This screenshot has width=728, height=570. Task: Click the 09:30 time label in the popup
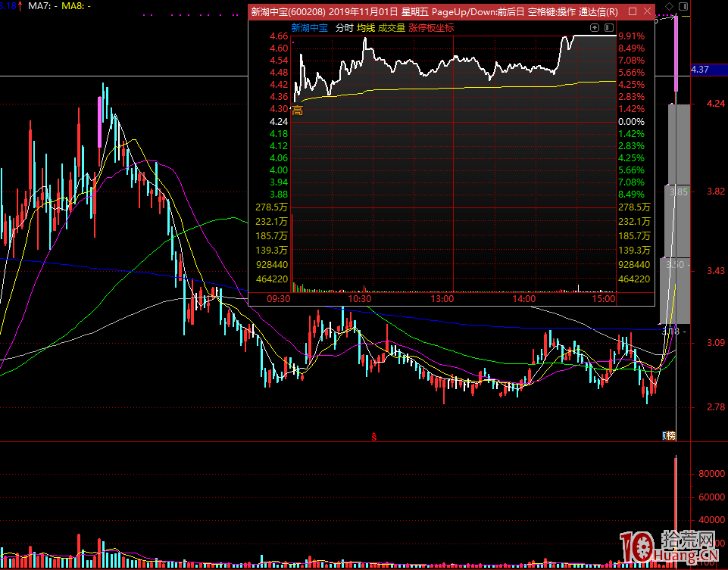pos(279,299)
